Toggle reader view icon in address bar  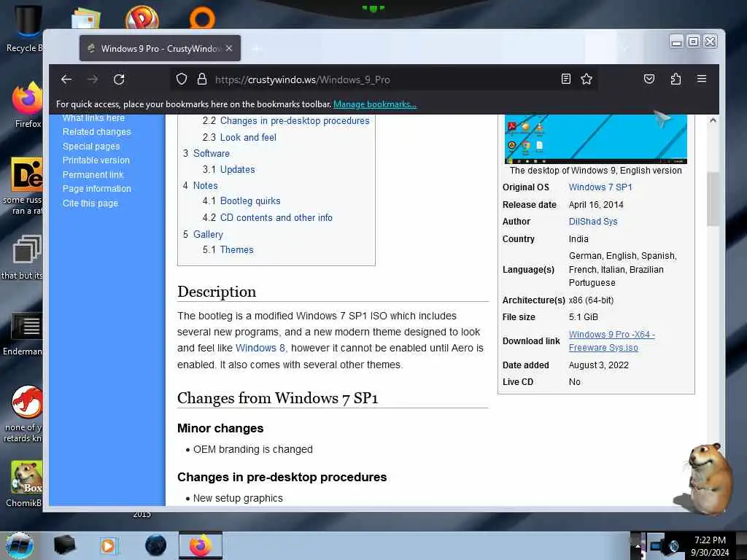click(x=565, y=79)
